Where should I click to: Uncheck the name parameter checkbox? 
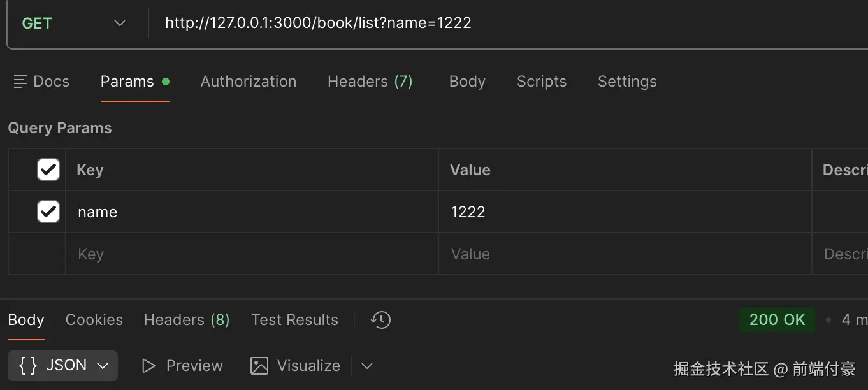coord(48,212)
